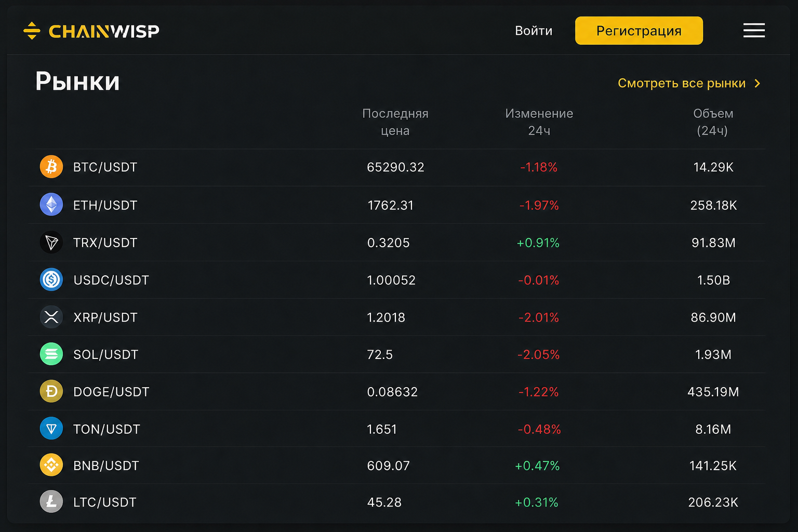Select the DOGE/USDT pair name

pos(111,392)
